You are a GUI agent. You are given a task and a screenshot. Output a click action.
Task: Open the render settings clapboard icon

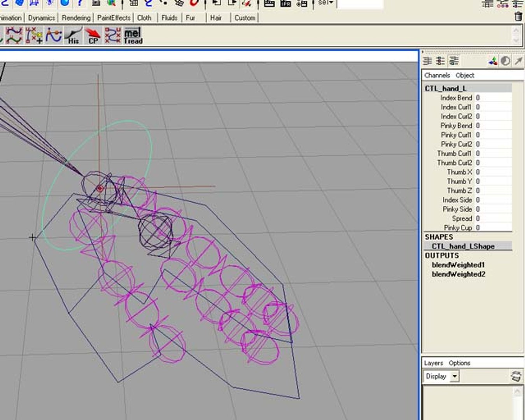click(x=302, y=3)
